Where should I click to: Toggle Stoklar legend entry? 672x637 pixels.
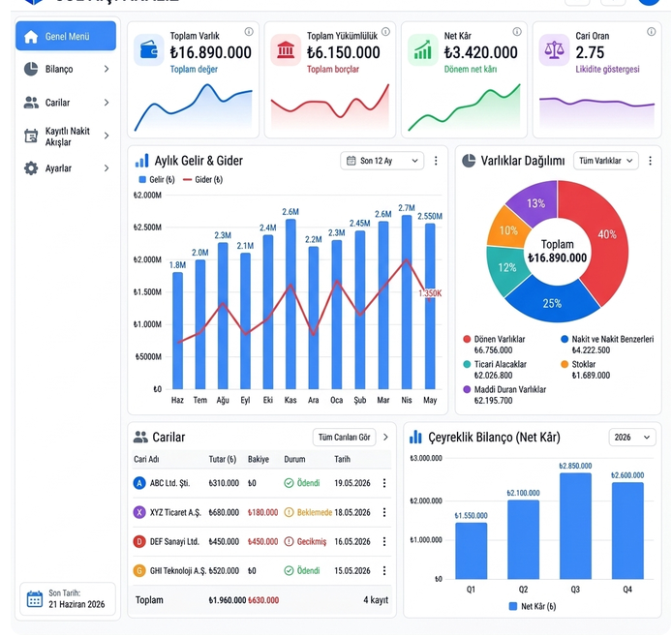[x=586, y=370]
